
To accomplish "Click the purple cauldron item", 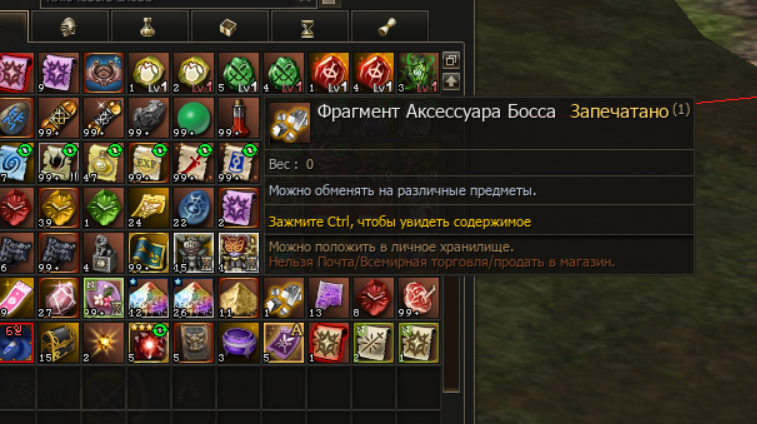I will 238,342.
